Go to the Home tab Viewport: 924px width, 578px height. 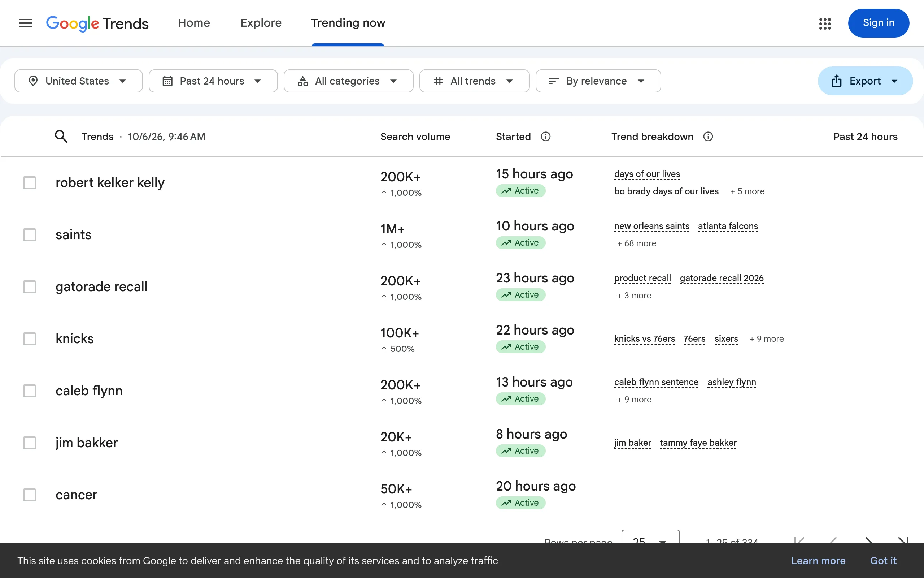194,23
